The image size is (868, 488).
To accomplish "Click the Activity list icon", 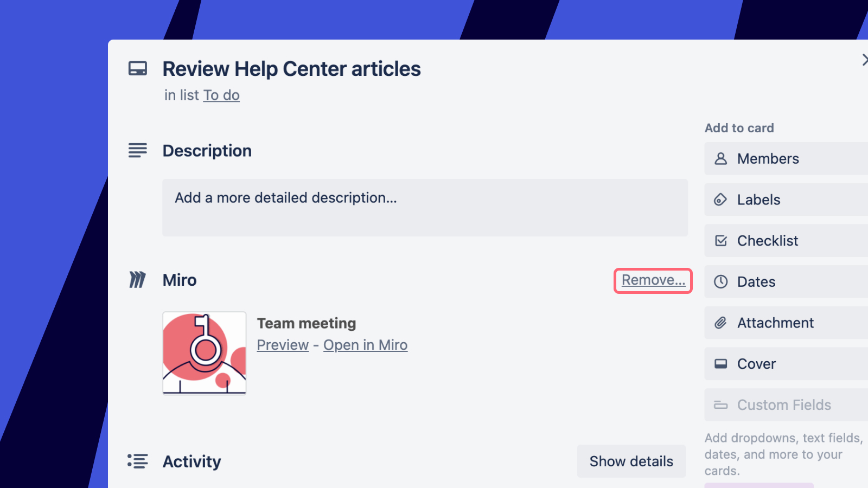I will tap(137, 461).
